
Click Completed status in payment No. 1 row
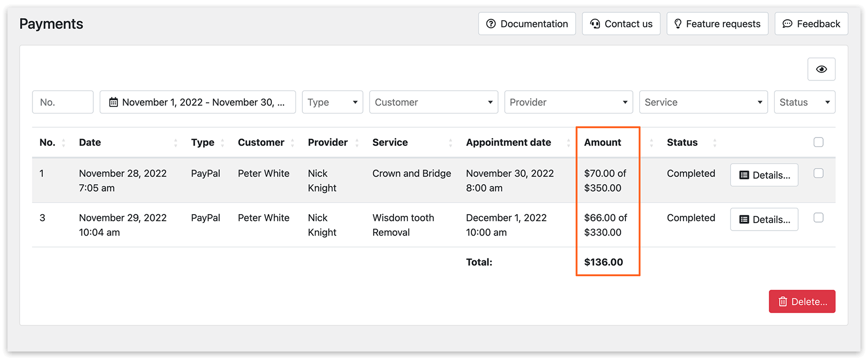[691, 173]
